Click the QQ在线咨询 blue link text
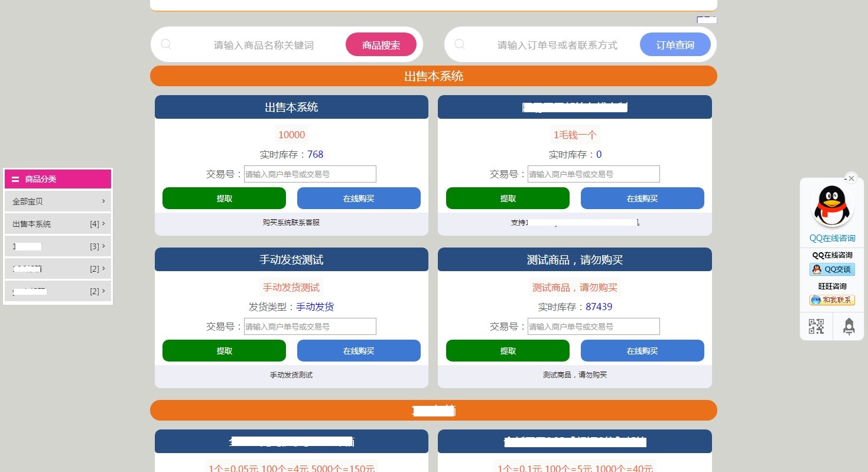 coord(832,238)
